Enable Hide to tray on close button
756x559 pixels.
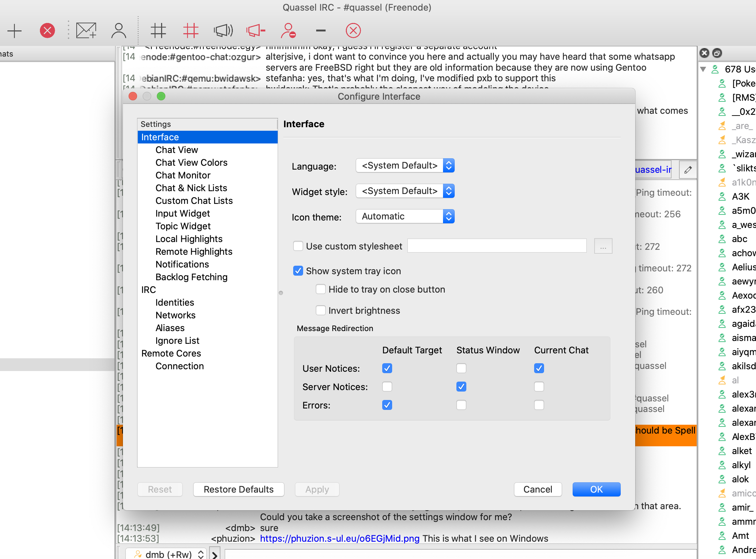tap(321, 289)
